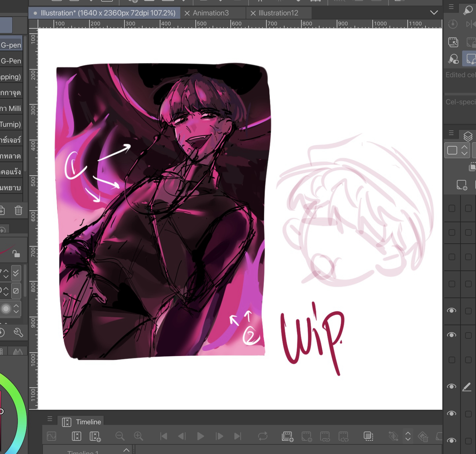Enable onion skin in timeline
Viewport: 476px width, 454px height.
coord(368,436)
